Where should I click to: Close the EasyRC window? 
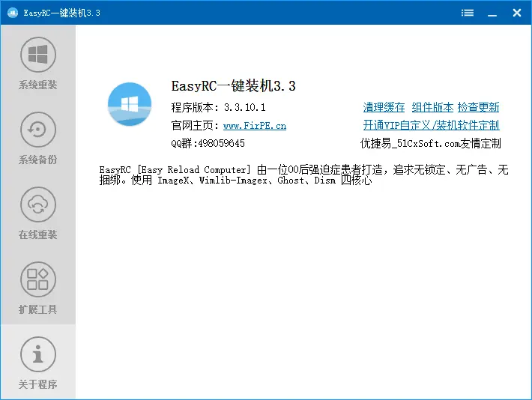click(517, 13)
